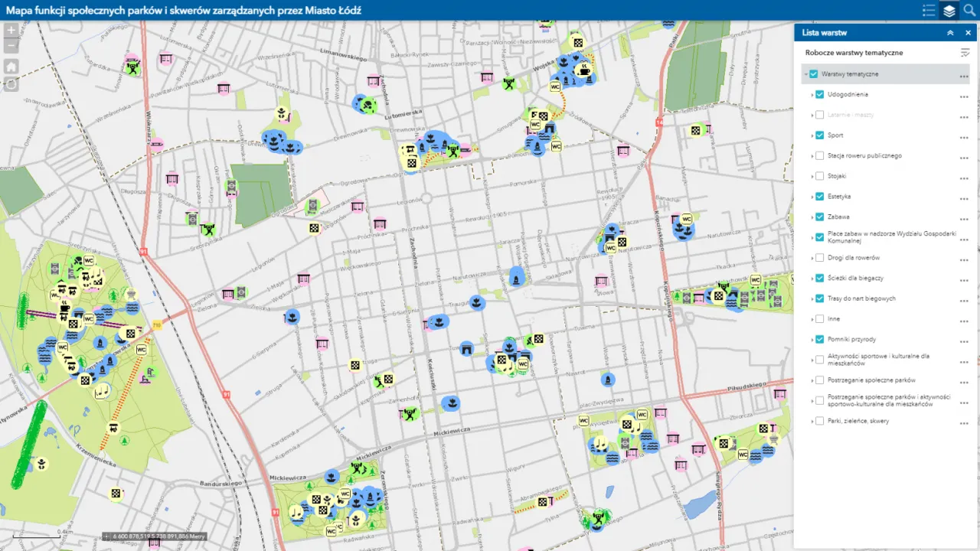Image resolution: width=980 pixels, height=551 pixels.
Task: Open the map search magnifier icon
Action: pyautogui.click(x=970, y=11)
